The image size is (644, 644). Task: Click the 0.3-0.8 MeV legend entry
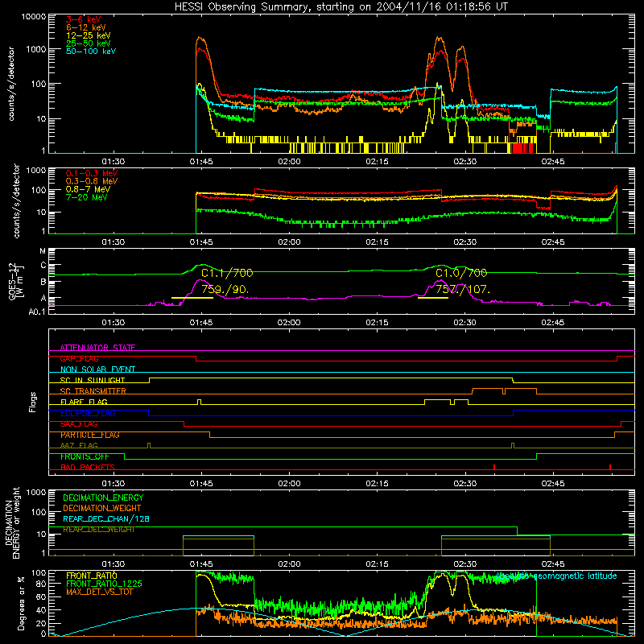(x=92, y=181)
